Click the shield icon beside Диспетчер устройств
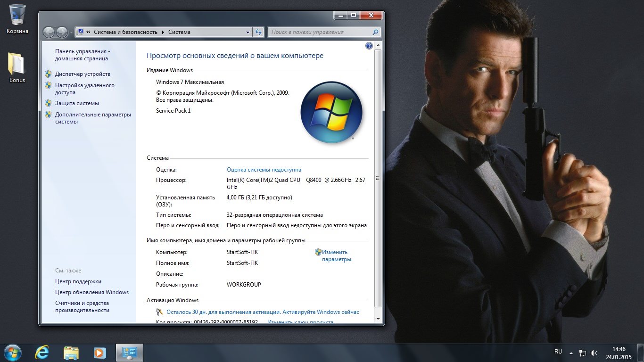The height and width of the screenshot is (362, 644). [x=48, y=74]
